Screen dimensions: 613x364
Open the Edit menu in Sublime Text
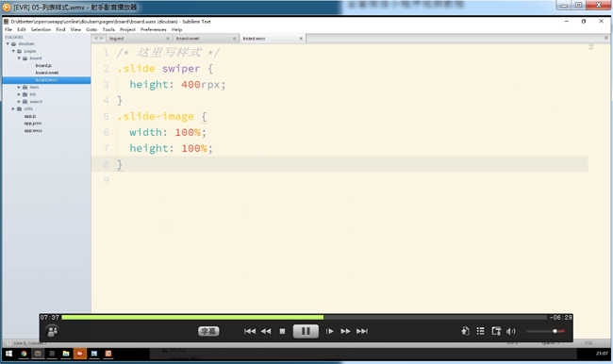coord(22,29)
